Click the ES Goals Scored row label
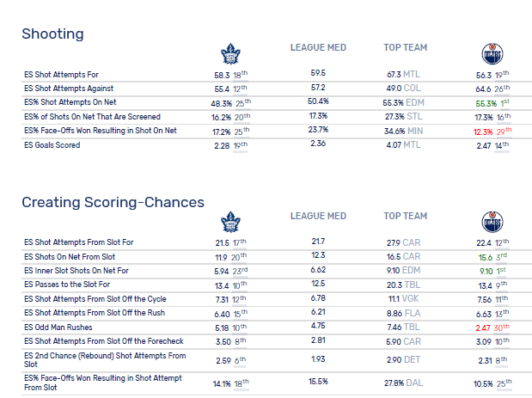The image size is (532, 398). tap(52, 145)
